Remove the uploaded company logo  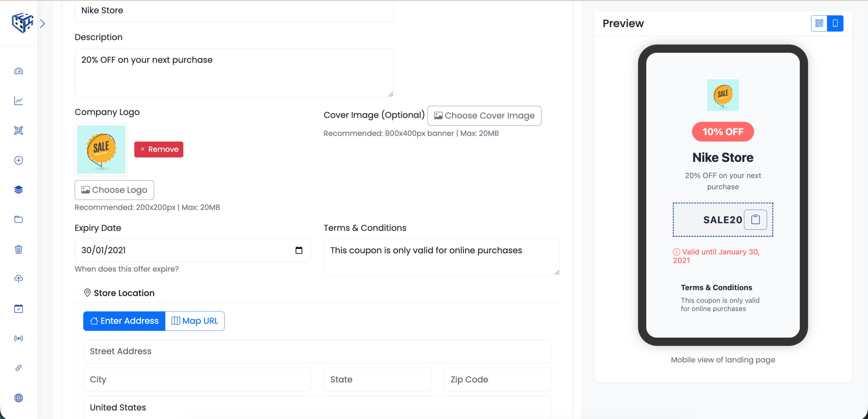(x=158, y=149)
